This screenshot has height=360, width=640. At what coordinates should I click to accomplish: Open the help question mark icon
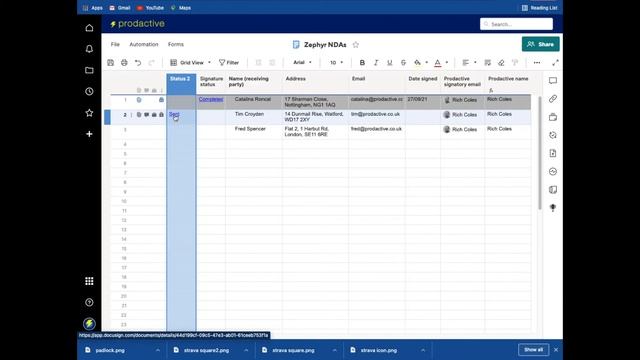pyautogui.click(x=89, y=302)
